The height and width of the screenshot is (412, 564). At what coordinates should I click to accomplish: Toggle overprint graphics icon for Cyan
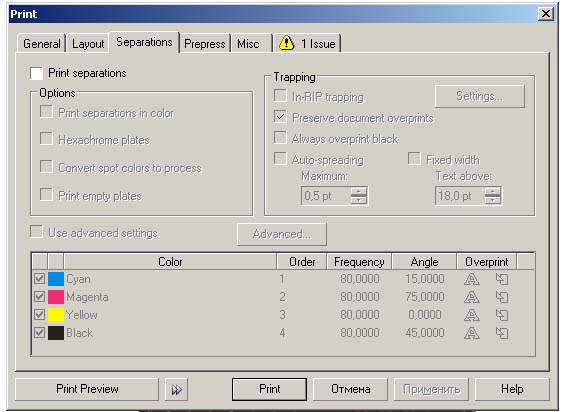point(502,279)
